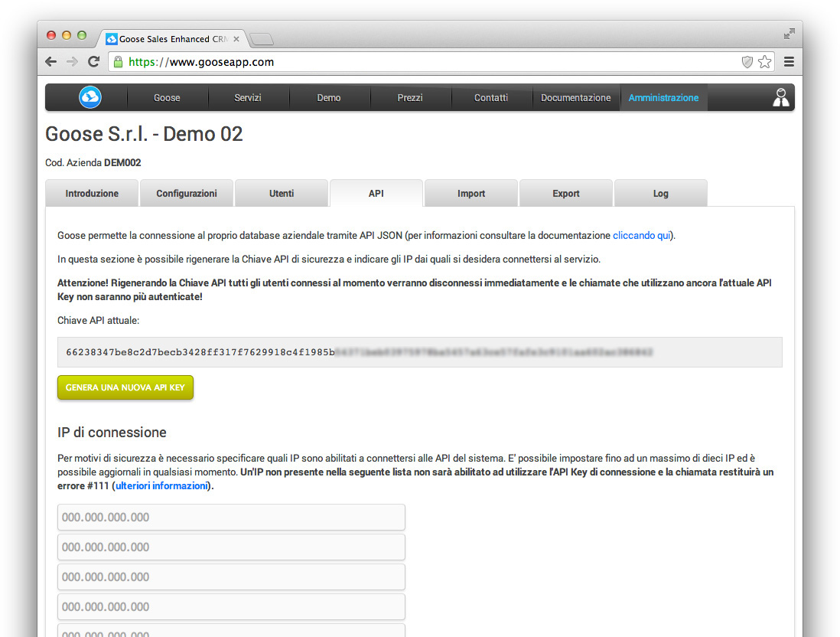Viewport: 840px width, 637px height.
Task: Select the Amministrazione menu item
Action: 663,97
